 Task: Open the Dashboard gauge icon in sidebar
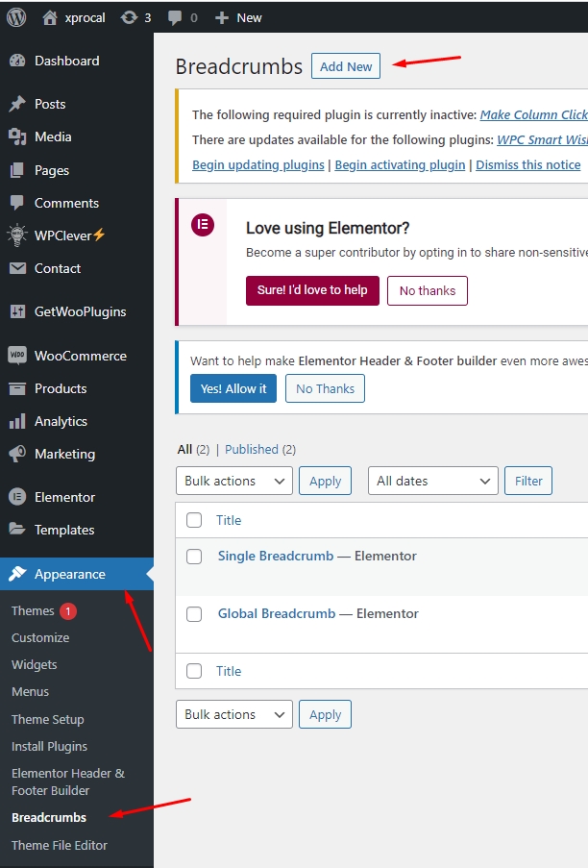click(x=17, y=61)
